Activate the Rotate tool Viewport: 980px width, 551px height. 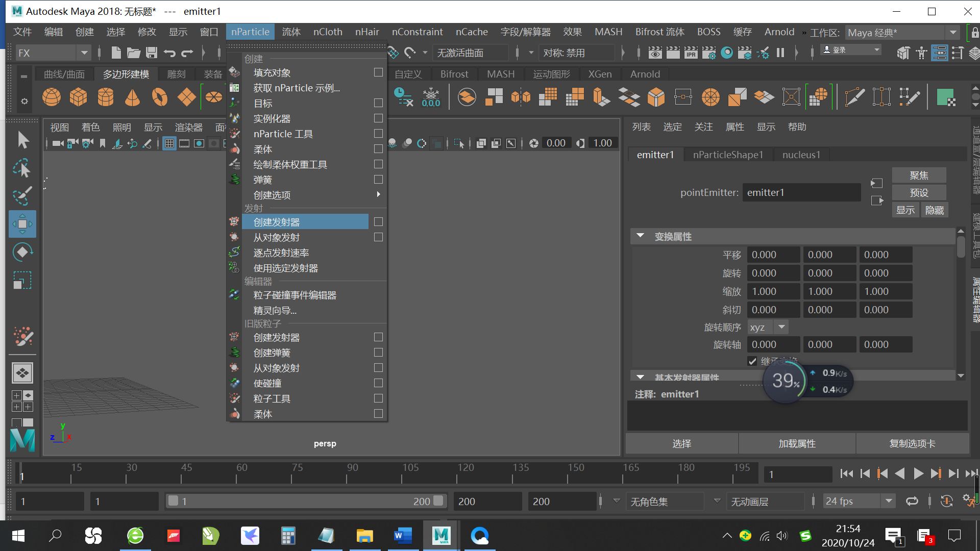pyautogui.click(x=22, y=252)
